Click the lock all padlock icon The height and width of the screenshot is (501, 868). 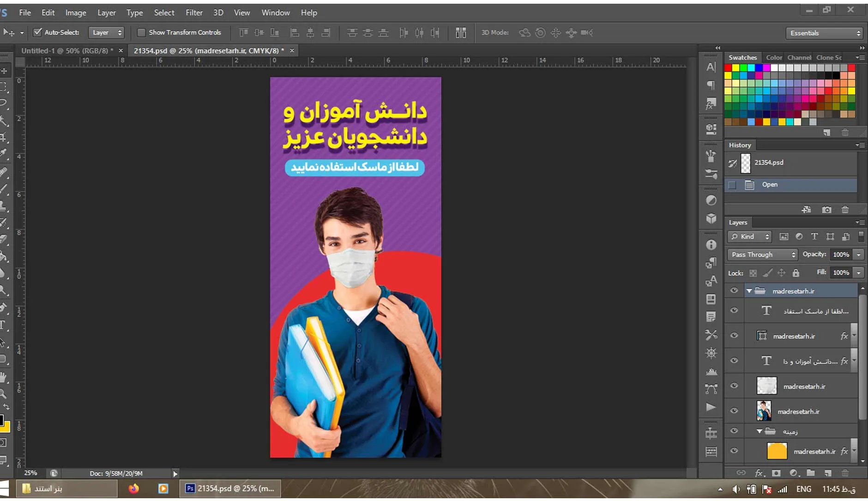click(796, 273)
